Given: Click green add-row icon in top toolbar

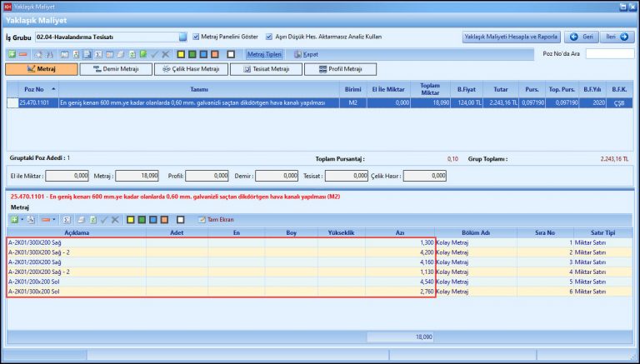Looking at the screenshot, I should click(x=12, y=54).
